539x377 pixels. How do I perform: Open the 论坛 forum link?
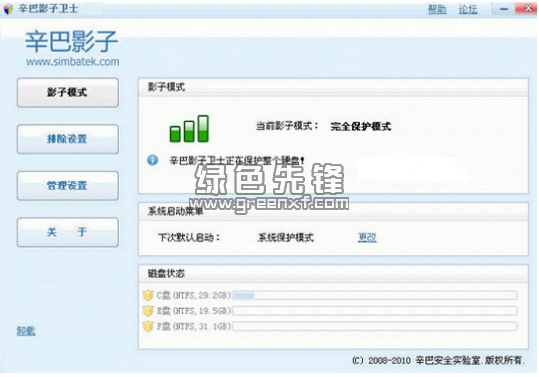click(468, 9)
